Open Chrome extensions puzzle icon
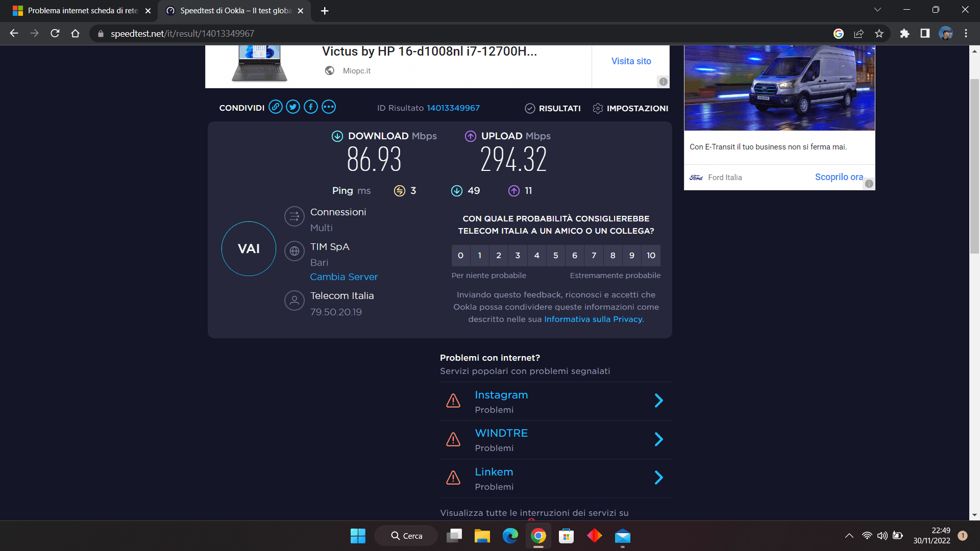Image resolution: width=980 pixels, height=551 pixels. click(x=904, y=34)
